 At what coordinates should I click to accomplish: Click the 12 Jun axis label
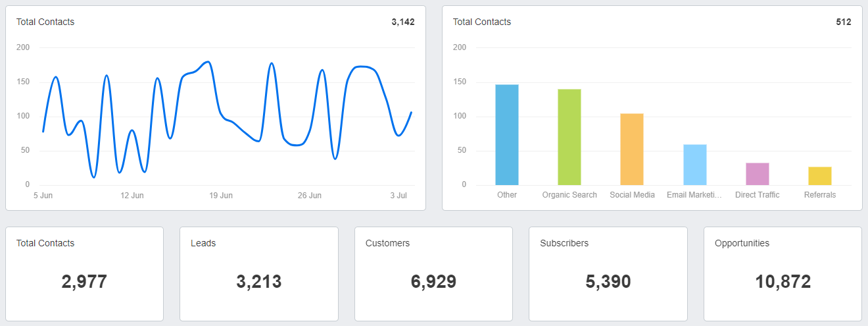coord(132,196)
